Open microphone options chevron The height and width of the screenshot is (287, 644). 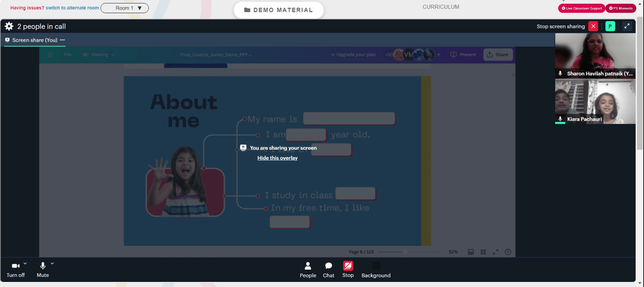pos(52,264)
